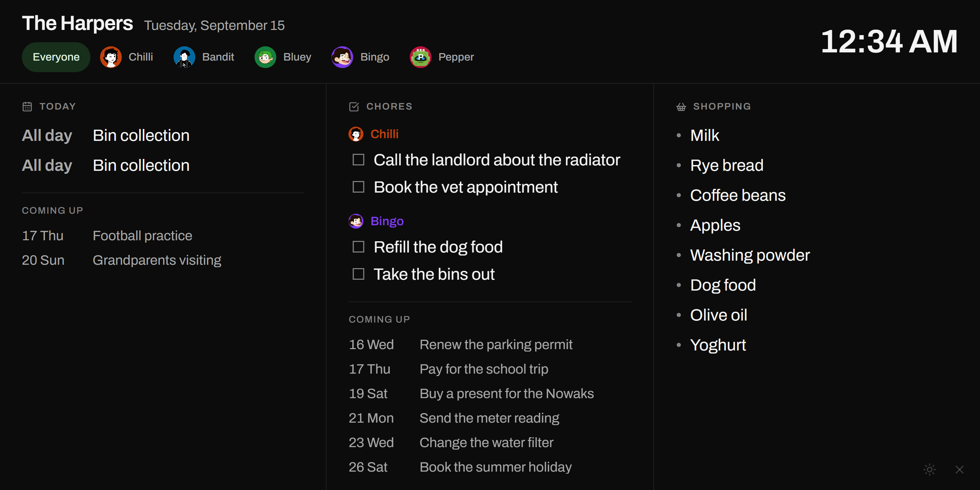The width and height of the screenshot is (980, 490).
Task: Click the calendar icon beside TODAY
Action: point(27,107)
